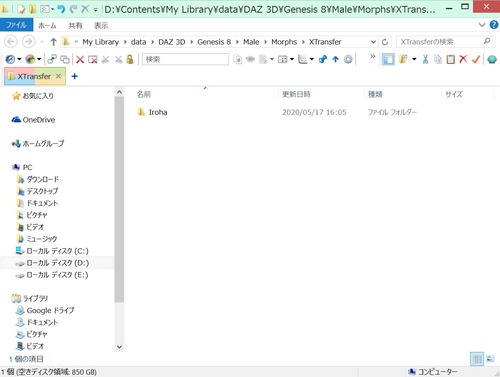Click the grid view layout toolbar icon
Screen dimensions: 500x377
[283, 59]
